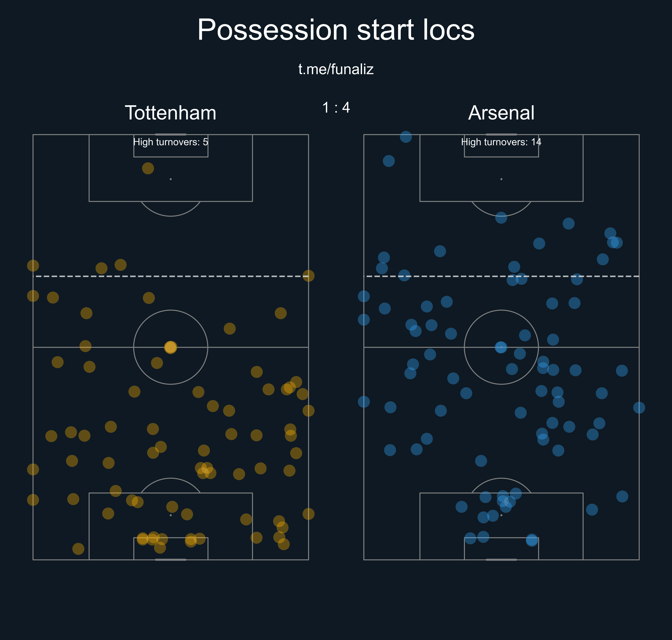Click the "High turnovers: 14" label

[501, 142]
